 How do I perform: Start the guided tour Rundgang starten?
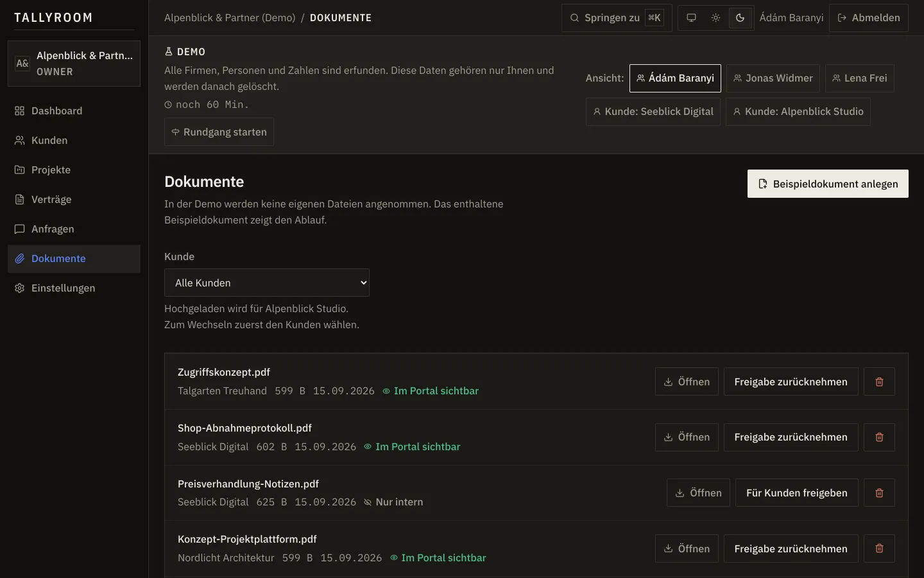[x=219, y=132]
